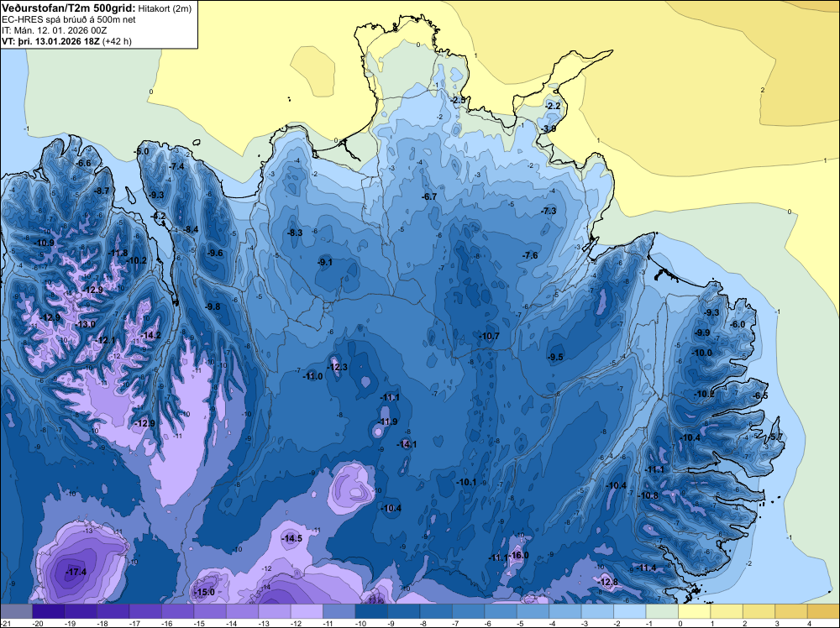Click the -9.9 temperature label
This screenshot has width=840, height=628.
click(701, 333)
